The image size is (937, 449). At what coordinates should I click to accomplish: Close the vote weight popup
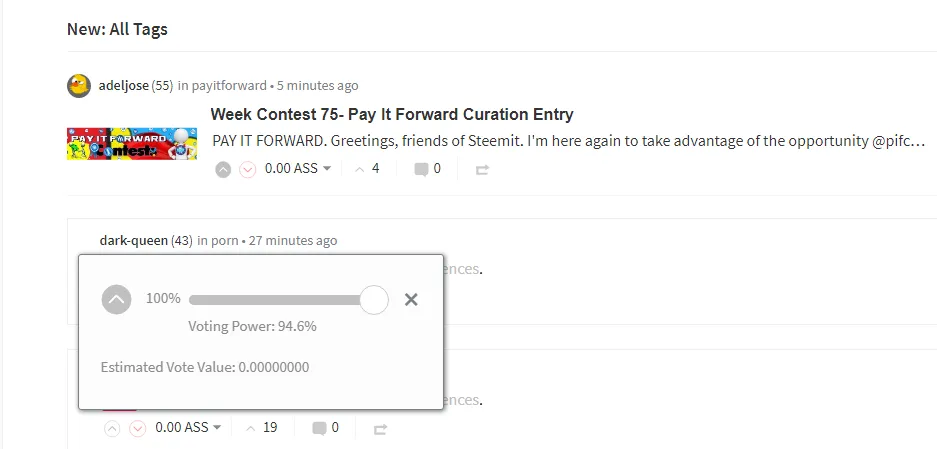coord(411,299)
